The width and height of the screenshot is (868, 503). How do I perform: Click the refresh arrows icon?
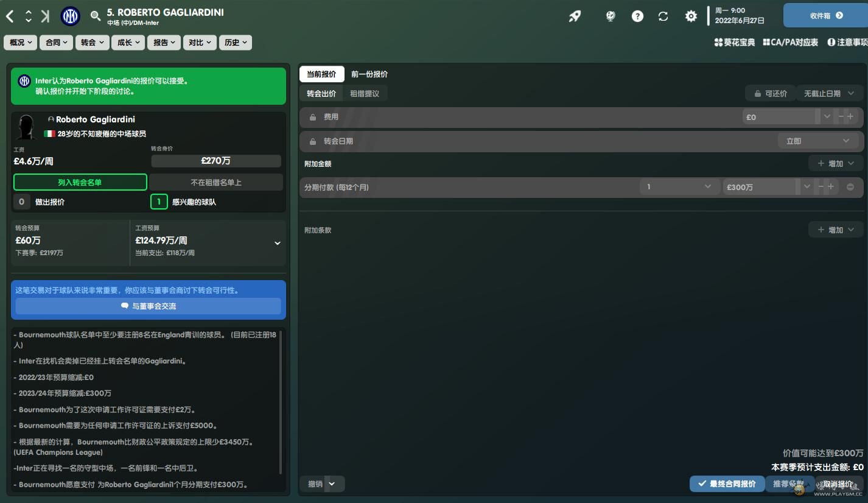(663, 16)
